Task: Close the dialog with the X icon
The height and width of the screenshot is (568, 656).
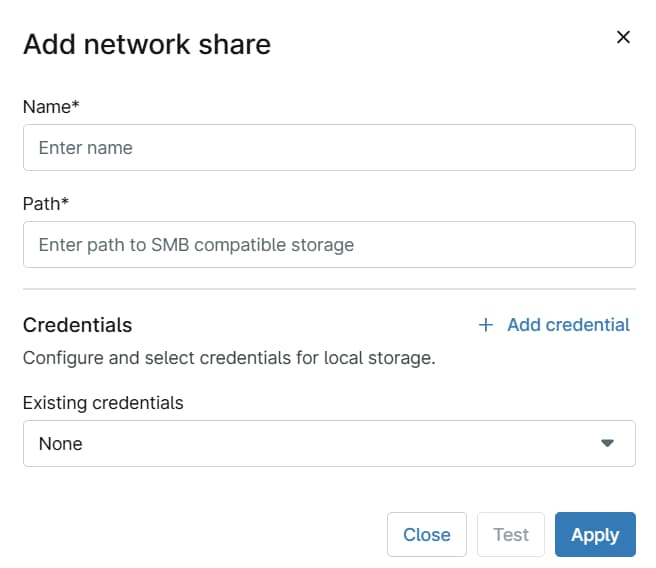Action: click(x=623, y=37)
